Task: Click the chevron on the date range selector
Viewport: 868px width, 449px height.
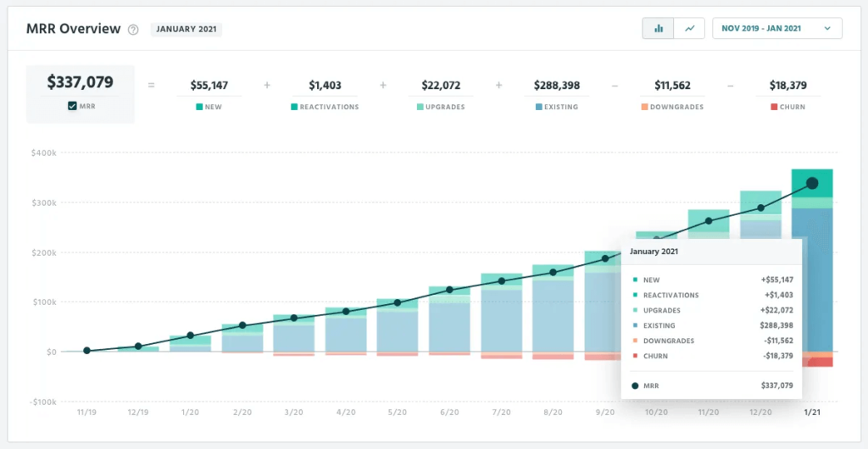Action: click(827, 29)
